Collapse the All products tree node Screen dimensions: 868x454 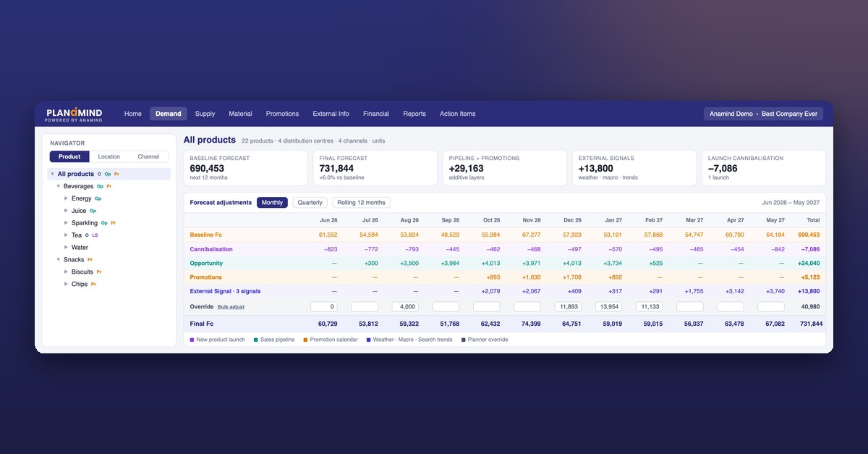pos(52,175)
